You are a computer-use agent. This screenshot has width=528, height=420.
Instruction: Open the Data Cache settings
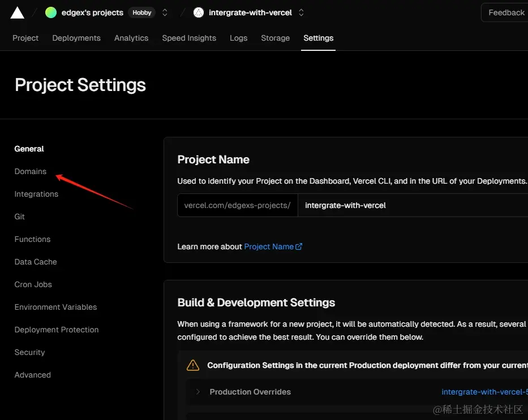click(x=36, y=262)
